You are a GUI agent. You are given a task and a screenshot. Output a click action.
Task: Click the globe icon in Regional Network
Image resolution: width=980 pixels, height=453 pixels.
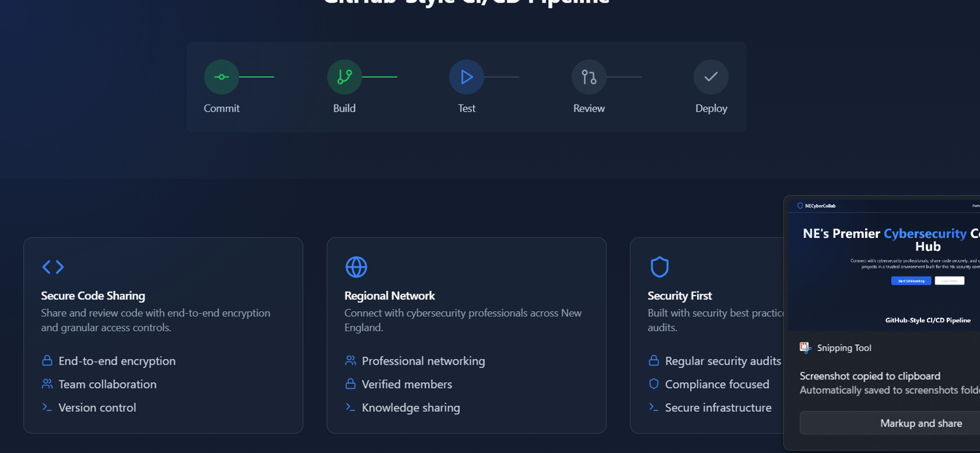(x=356, y=267)
